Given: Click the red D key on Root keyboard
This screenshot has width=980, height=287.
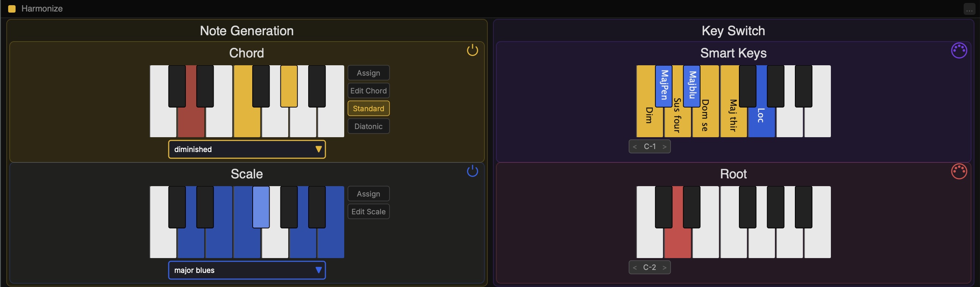Looking at the screenshot, I should [x=678, y=243].
